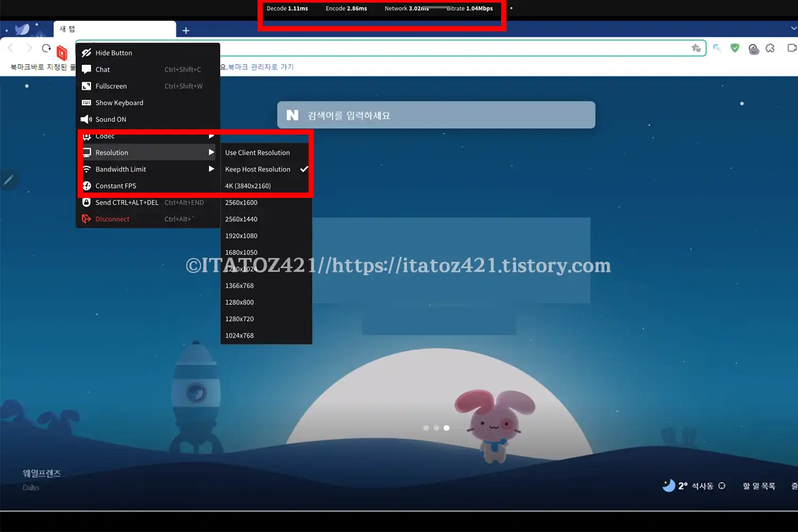This screenshot has height=532, width=798.
Task: Expand the Codec submenu
Action: (x=148, y=136)
